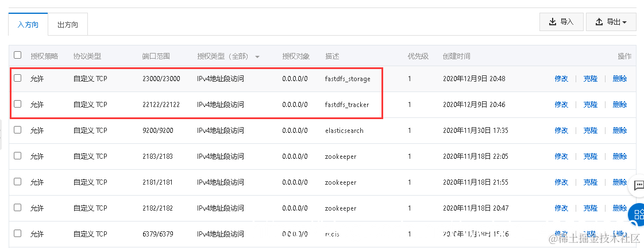The image size is (644, 248).
Task: Click 修改 for 2181/2181 zookeeper rule
Action: (561, 182)
